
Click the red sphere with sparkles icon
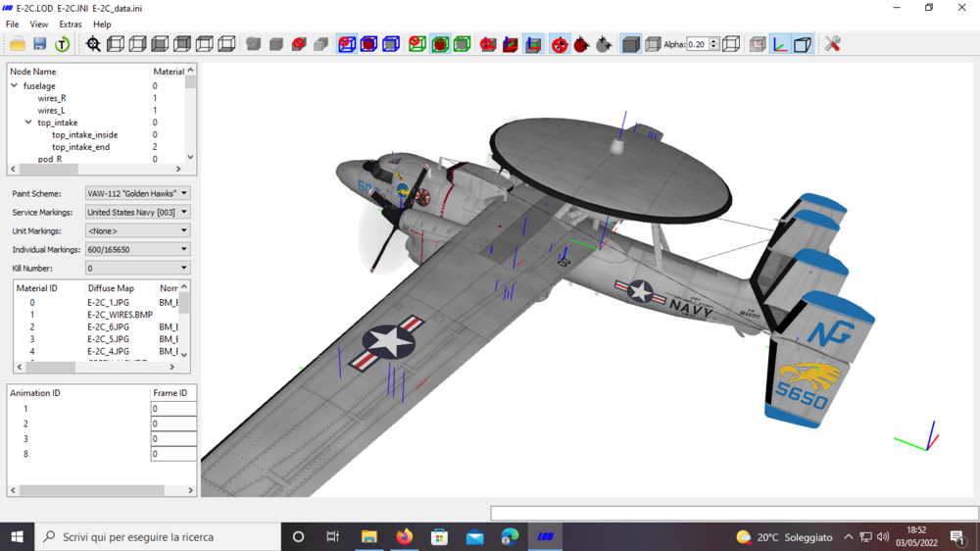tap(582, 44)
